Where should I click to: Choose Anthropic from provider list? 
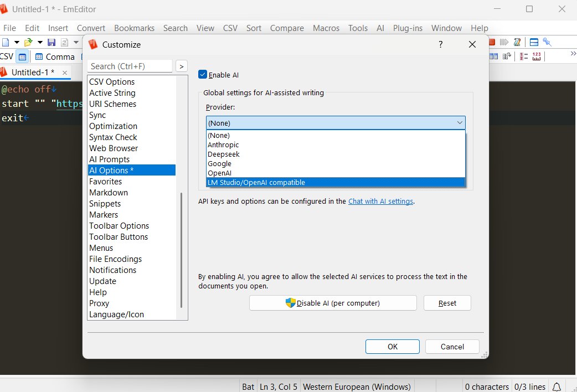pos(336,145)
